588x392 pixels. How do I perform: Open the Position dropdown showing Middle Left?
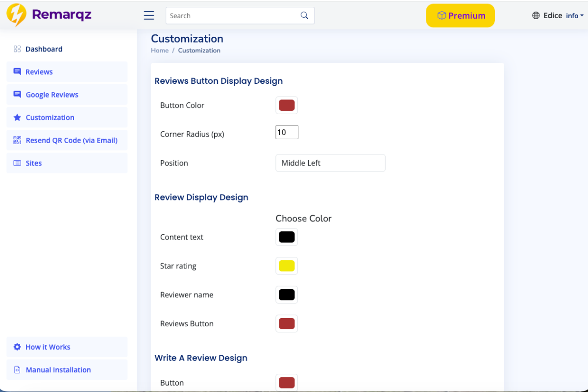pyautogui.click(x=330, y=163)
